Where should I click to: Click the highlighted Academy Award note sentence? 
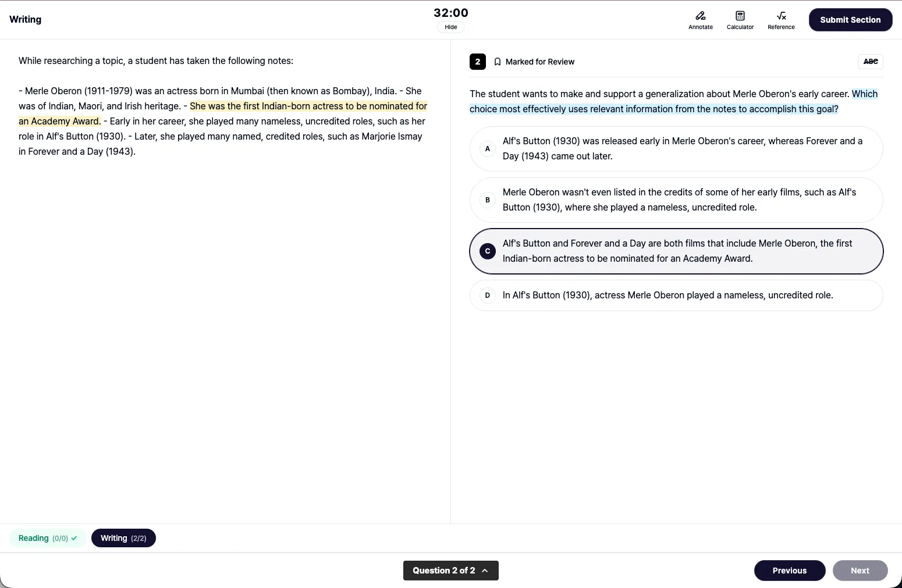click(x=223, y=113)
